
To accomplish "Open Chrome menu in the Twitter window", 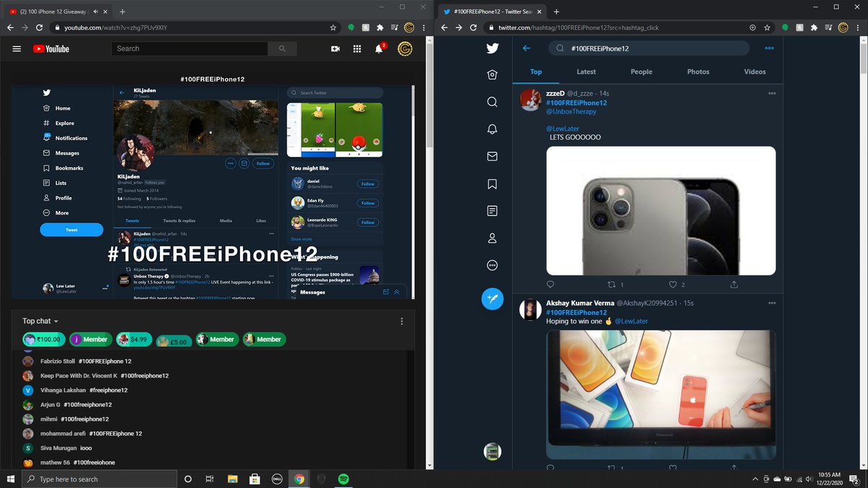I will click(858, 27).
